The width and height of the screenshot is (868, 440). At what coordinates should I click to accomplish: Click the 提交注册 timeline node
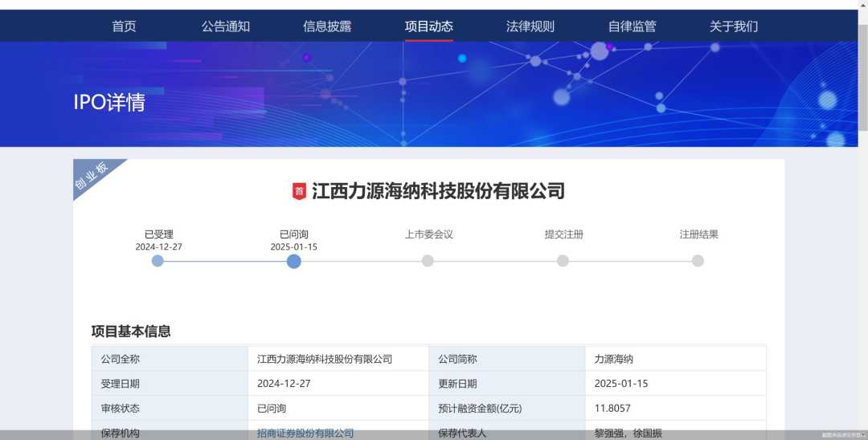point(563,261)
